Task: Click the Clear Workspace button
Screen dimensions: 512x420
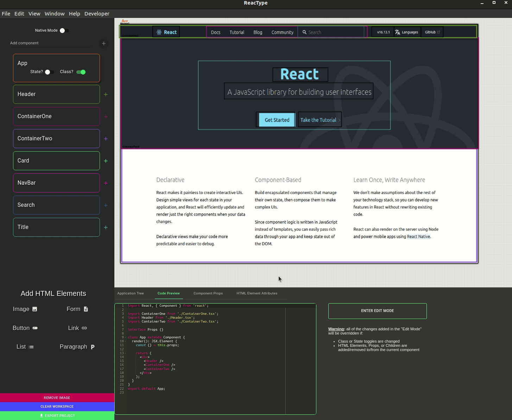Action: [x=57, y=407]
